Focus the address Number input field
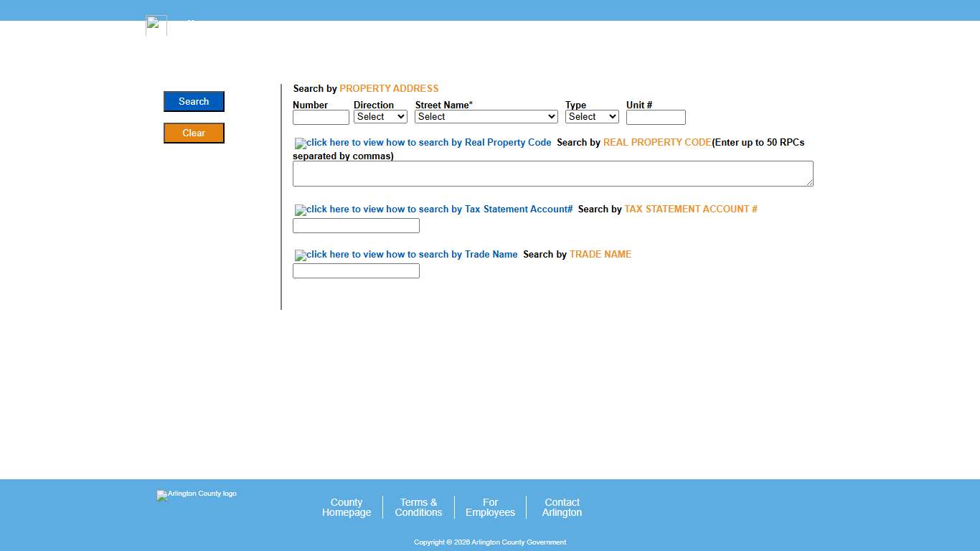 321,118
